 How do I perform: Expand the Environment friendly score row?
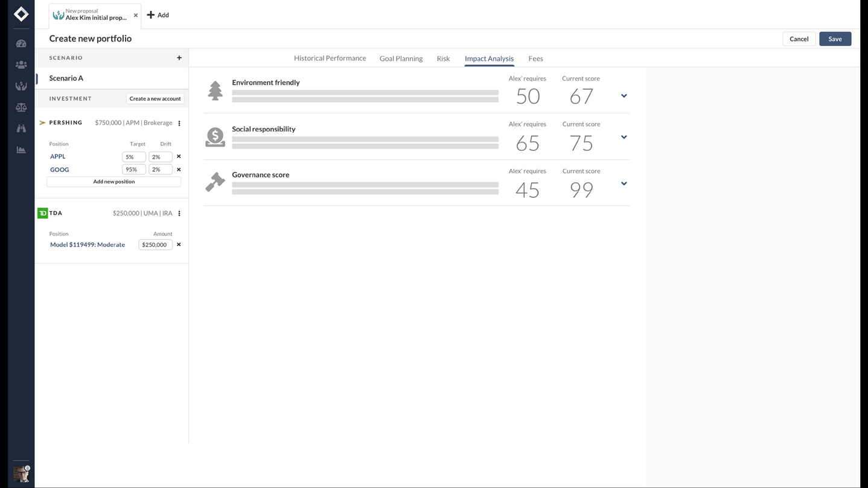point(624,96)
